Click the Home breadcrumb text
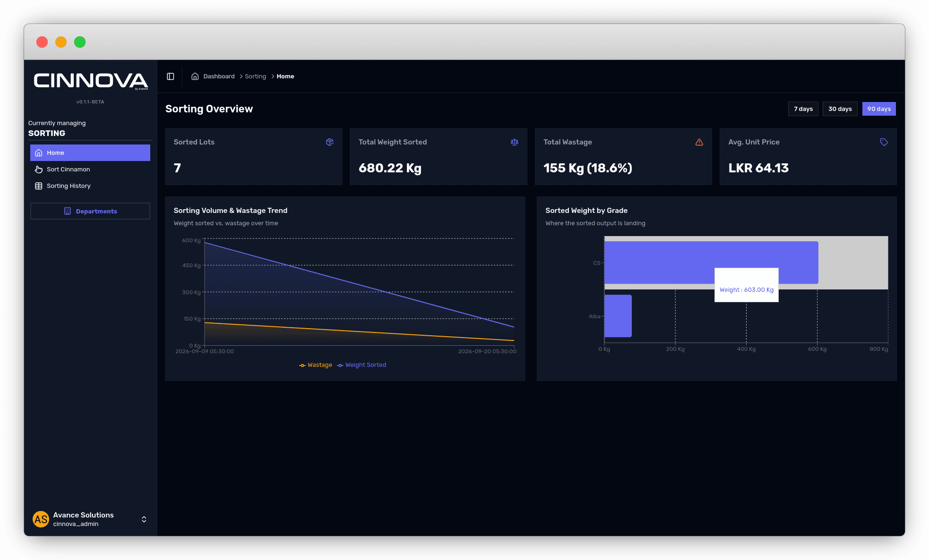 pyautogui.click(x=285, y=76)
